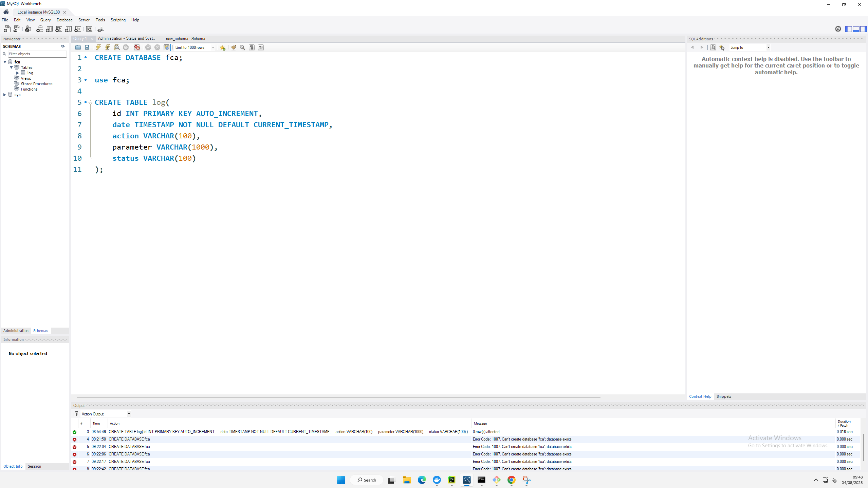
Task: Switch to the Administration tab in Navigator
Action: (x=16, y=331)
